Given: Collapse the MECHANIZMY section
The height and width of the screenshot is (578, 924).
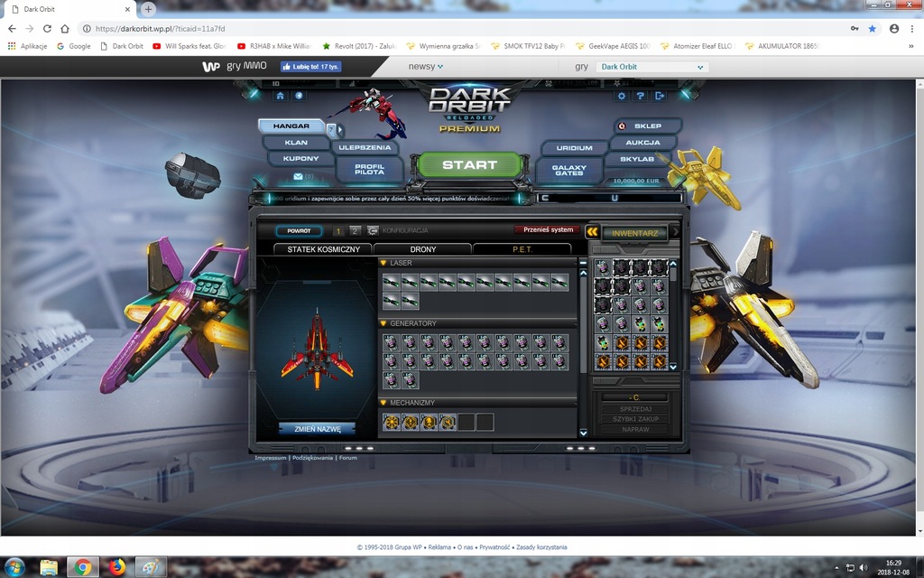Looking at the screenshot, I should coord(383,403).
